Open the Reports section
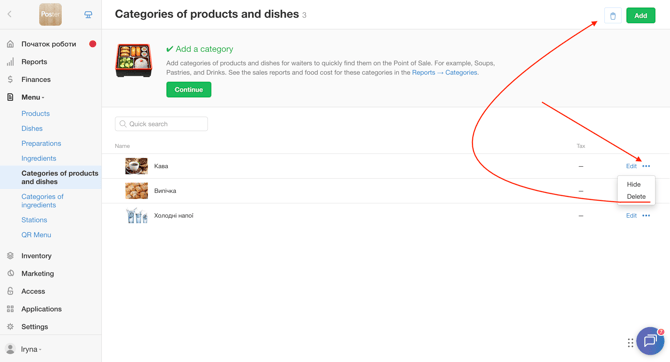Image resolution: width=670 pixels, height=362 pixels. point(34,62)
